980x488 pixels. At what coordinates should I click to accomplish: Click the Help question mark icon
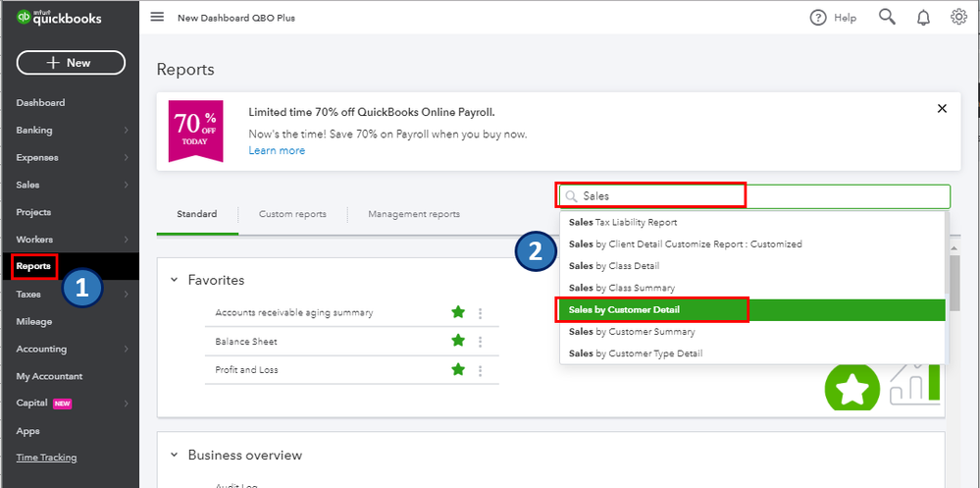[x=818, y=18]
